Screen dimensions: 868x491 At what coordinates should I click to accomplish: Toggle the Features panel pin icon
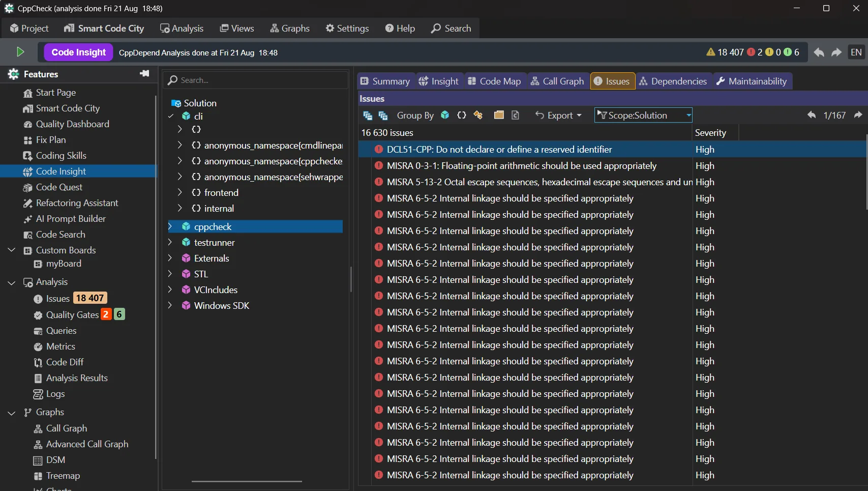[144, 74]
